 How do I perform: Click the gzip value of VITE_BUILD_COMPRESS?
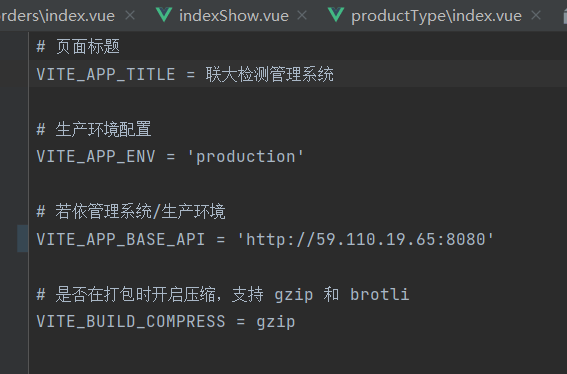(276, 322)
